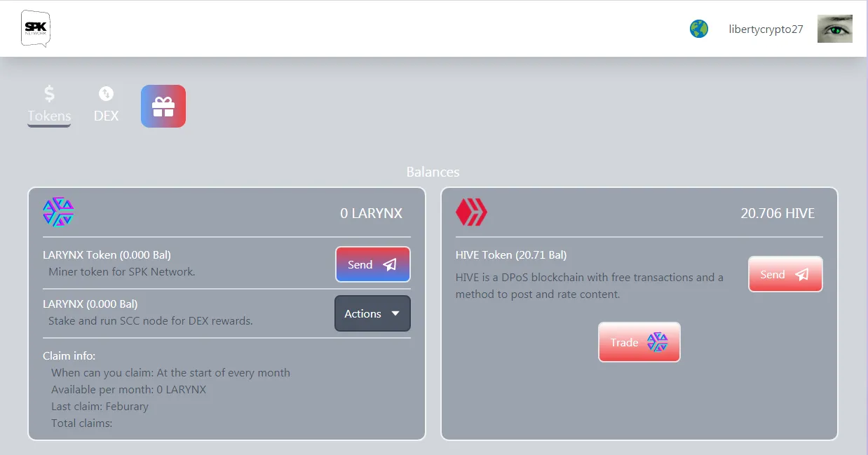The width and height of the screenshot is (868, 455).
Task: Open the gift box claim button
Action: [163, 107]
